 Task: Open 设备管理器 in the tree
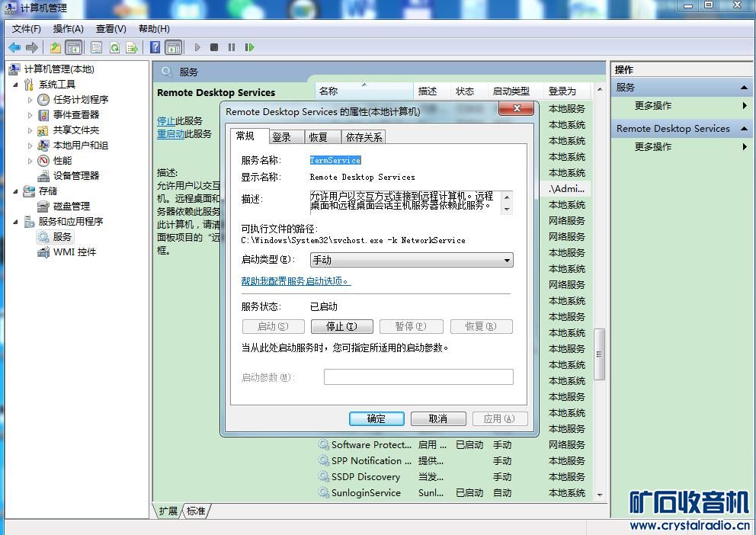[76, 176]
